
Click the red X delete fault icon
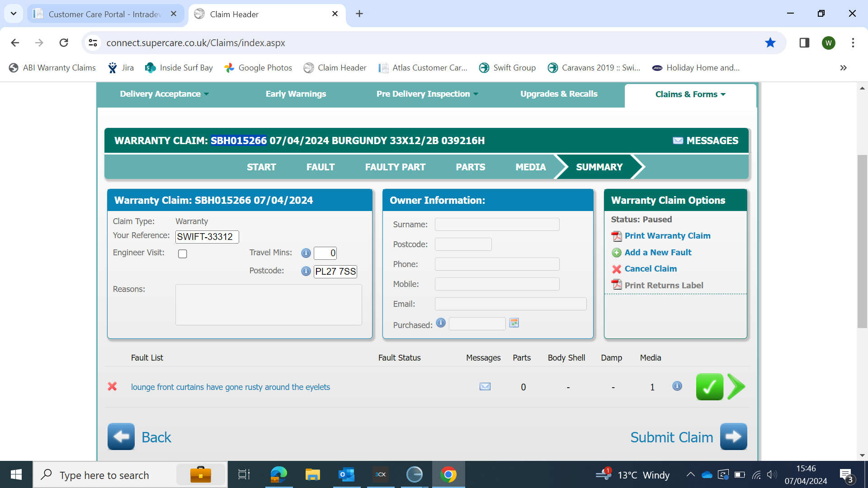[x=112, y=387]
